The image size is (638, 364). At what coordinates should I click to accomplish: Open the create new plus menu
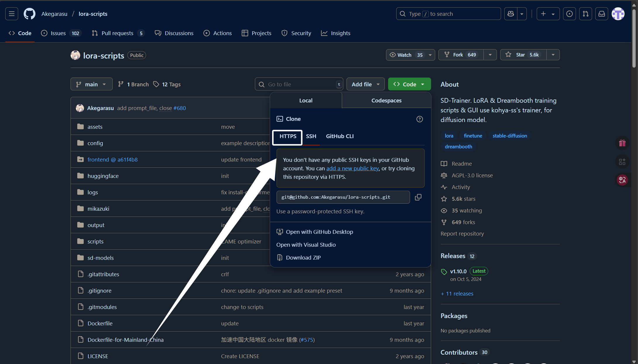548,14
